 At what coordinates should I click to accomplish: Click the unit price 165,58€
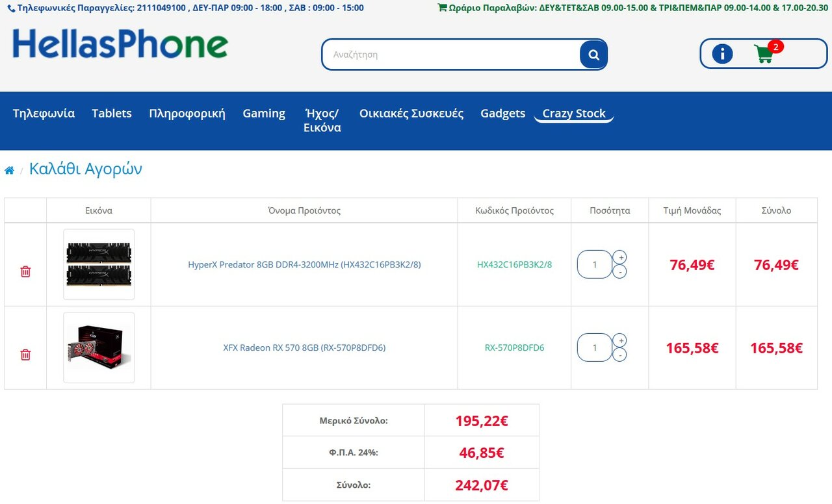coord(692,347)
